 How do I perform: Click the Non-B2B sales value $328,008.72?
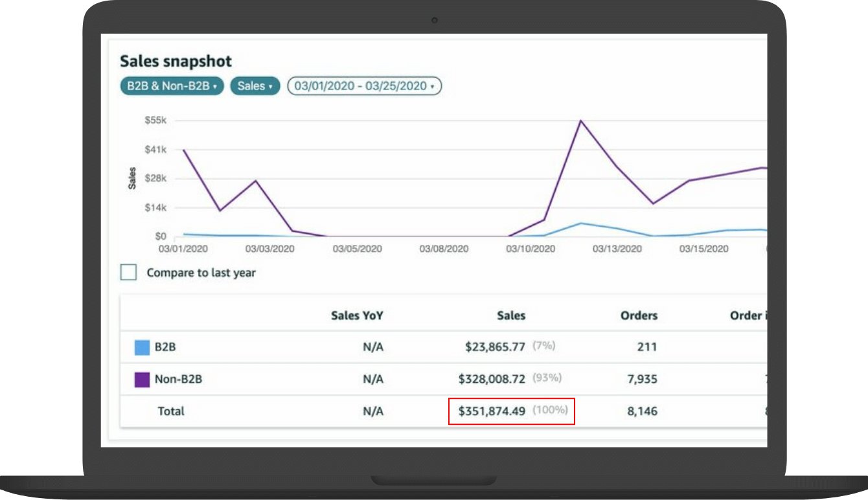tap(492, 379)
